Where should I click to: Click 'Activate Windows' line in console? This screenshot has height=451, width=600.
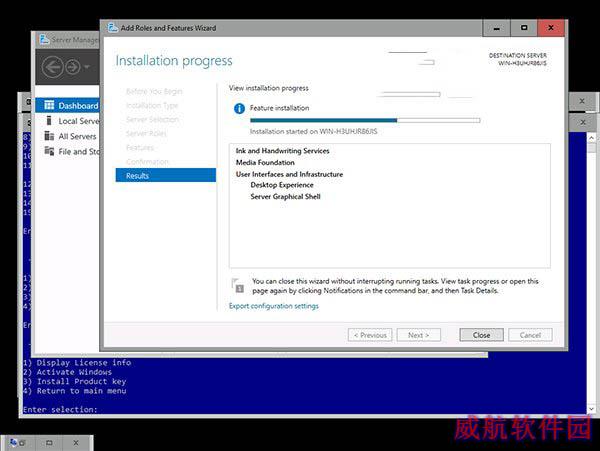tap(74, 372)
